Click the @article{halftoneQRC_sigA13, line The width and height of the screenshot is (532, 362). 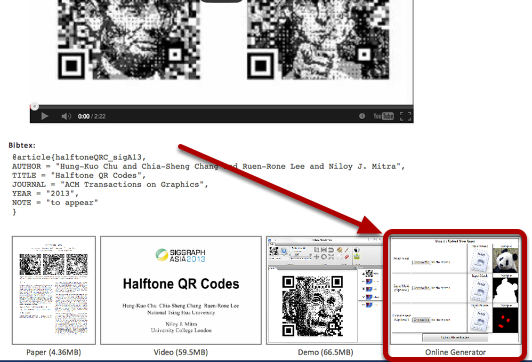79,157
